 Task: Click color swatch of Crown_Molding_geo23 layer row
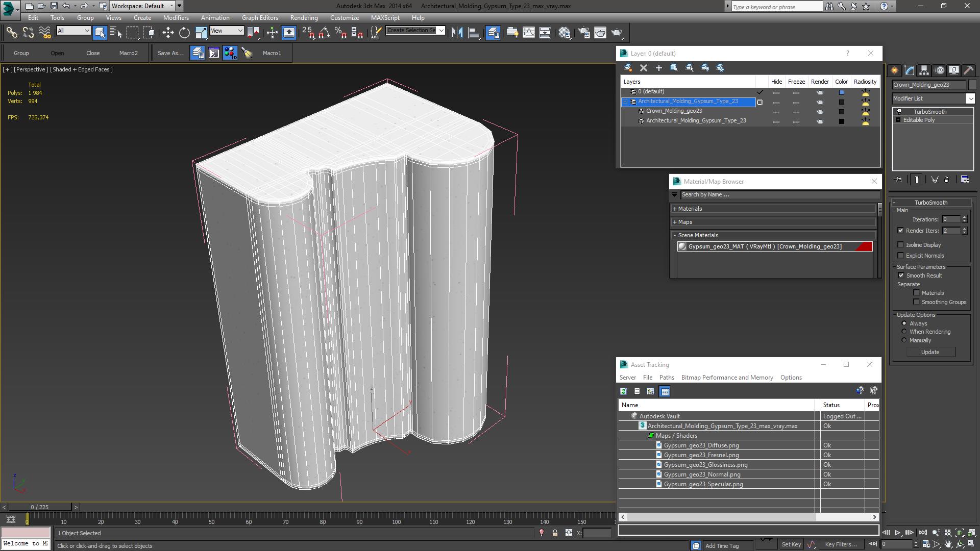click(841, 112)
